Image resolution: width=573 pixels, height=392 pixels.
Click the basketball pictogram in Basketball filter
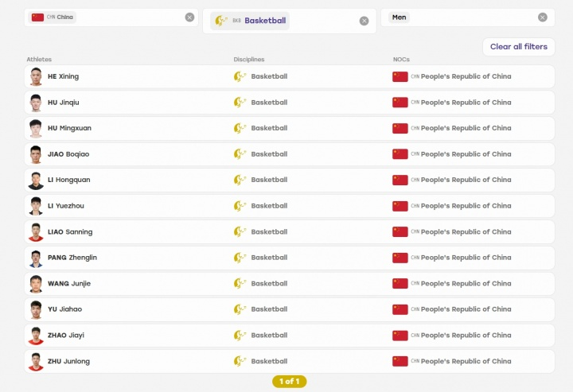point(221,21)
